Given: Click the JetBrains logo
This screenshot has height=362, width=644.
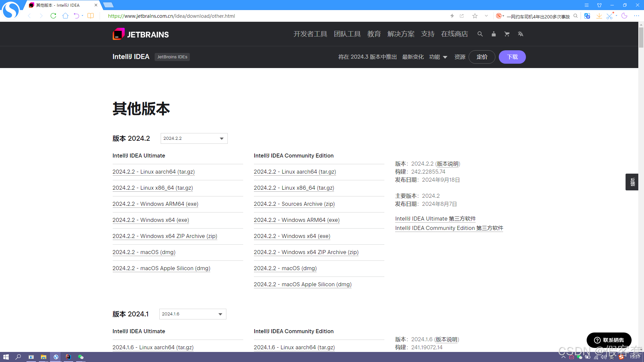Looking at the screenshot, I should 141,34.
